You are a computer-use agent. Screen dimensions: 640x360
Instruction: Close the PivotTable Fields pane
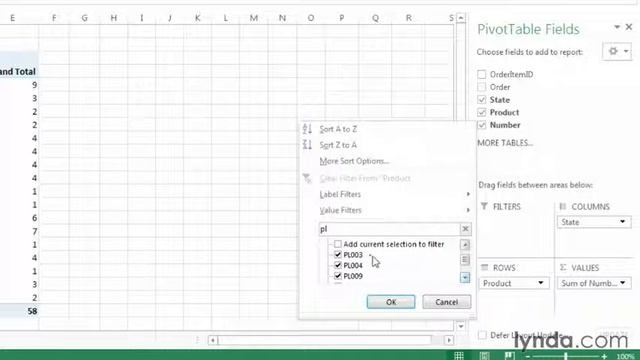point(629,27)
